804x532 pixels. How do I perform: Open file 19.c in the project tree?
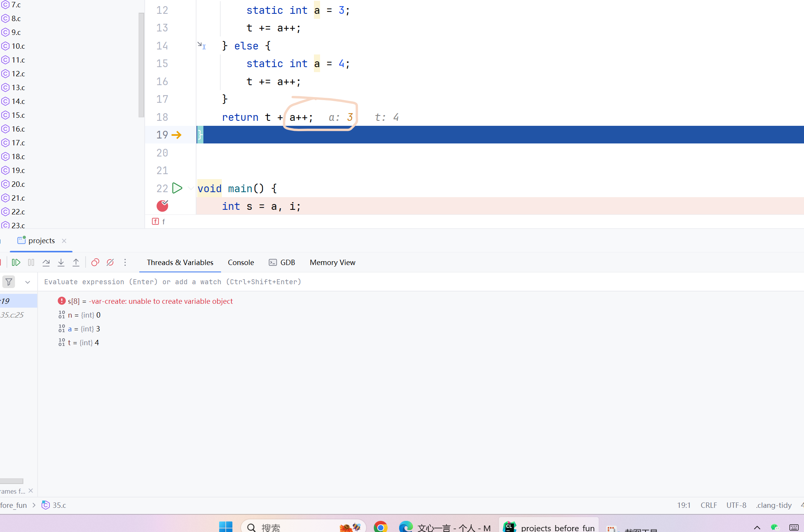click(18, 170)
